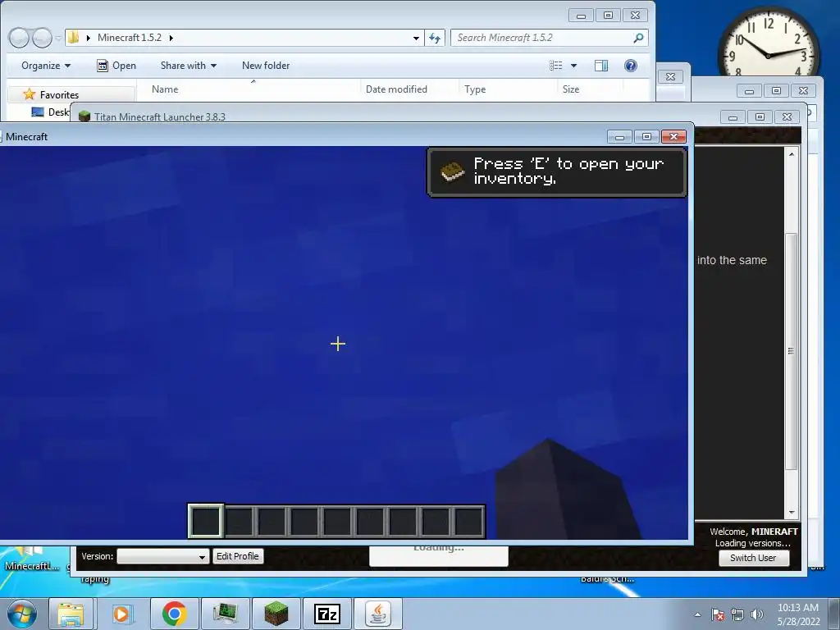The width and height of the screenshot is (840, 630).
Task: Expand the arrow after Minecraft 1.5.2 breadcrumb
Action: pos(171,38)
